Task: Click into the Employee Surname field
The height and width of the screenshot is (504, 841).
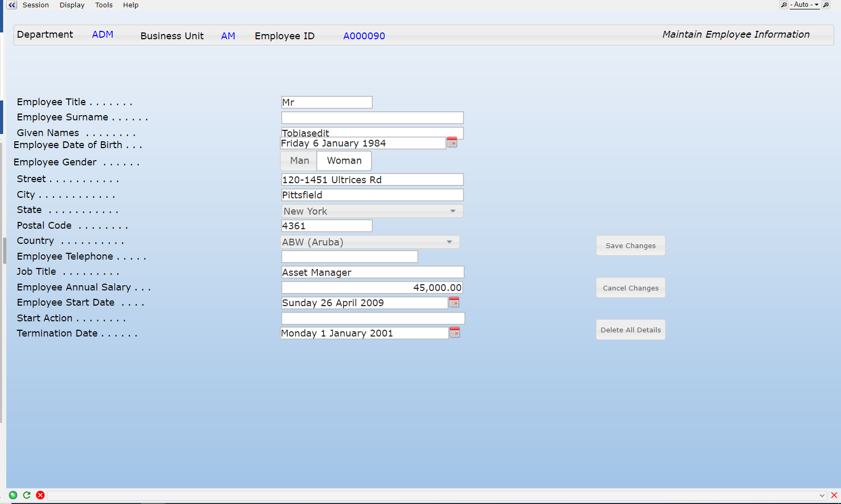Action: [x=372, y=118]
